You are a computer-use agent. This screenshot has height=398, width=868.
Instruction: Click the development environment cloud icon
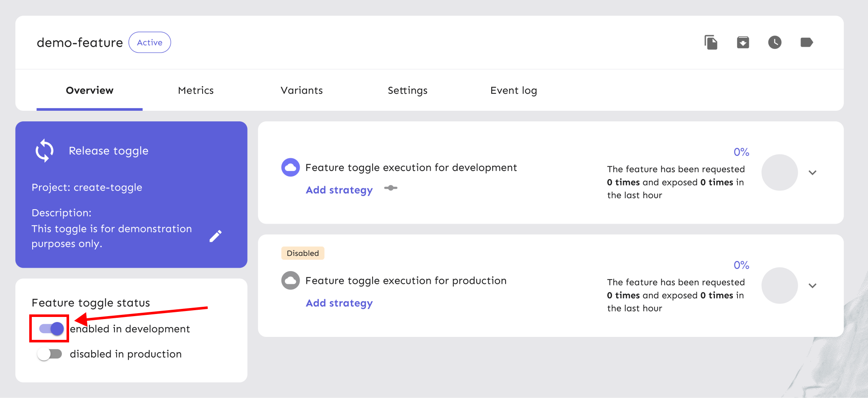[x=290, y=168]
